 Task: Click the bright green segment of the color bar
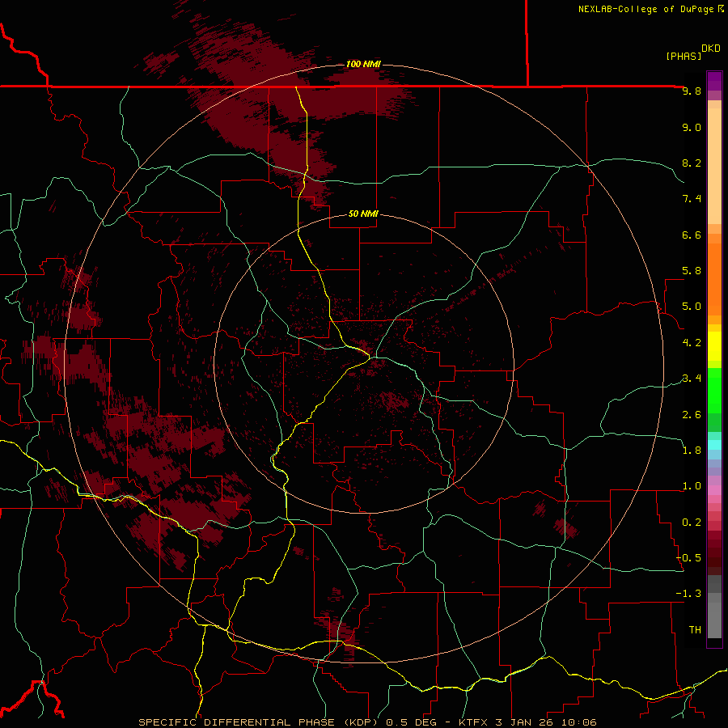pyautogui.click(x=714, y=390)
